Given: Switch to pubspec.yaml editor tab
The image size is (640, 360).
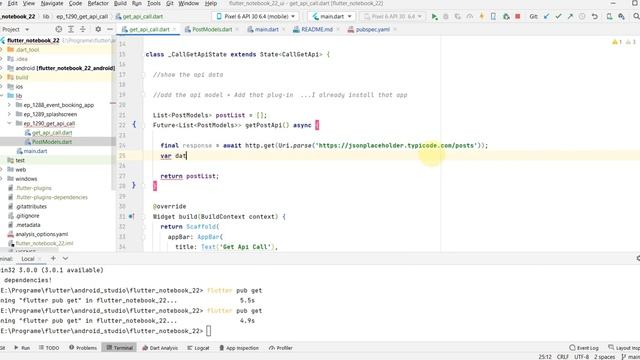Looking at the screenshot, I should [372, 29].
